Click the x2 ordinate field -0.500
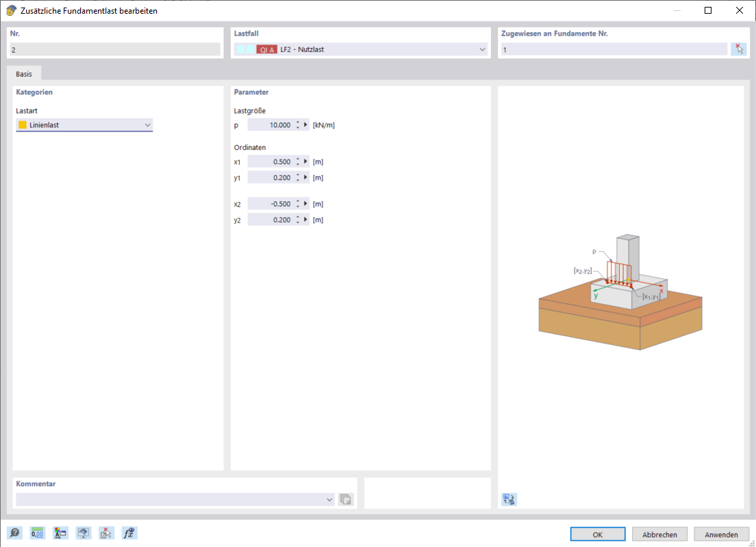Screen dimensions: 756x547 coord(270,204)
